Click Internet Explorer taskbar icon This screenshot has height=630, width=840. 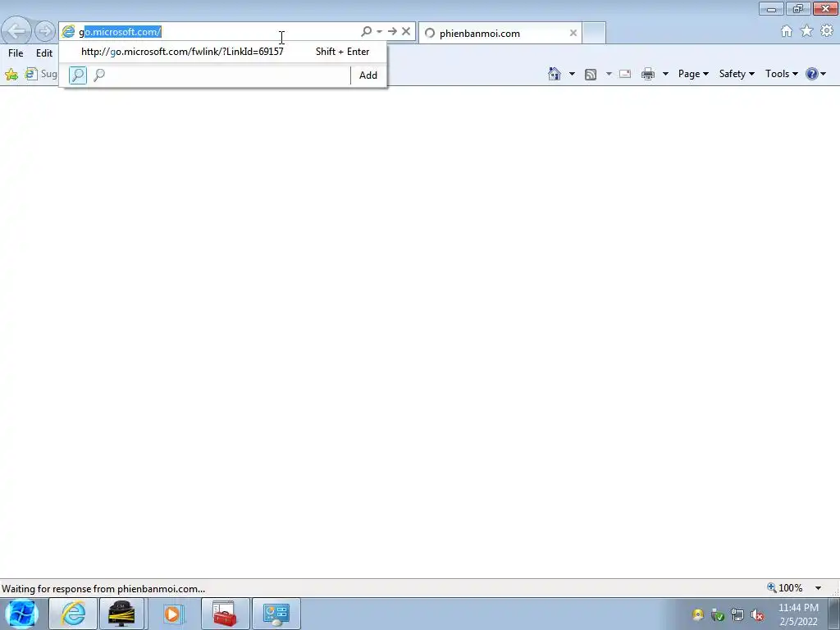[73, 614]
